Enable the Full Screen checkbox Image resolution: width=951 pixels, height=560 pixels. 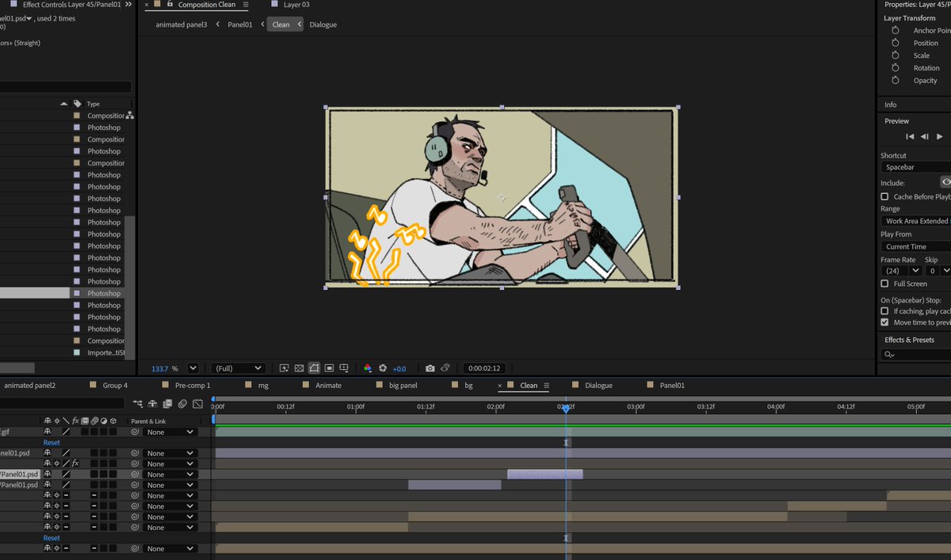click(x=884, y=284)
